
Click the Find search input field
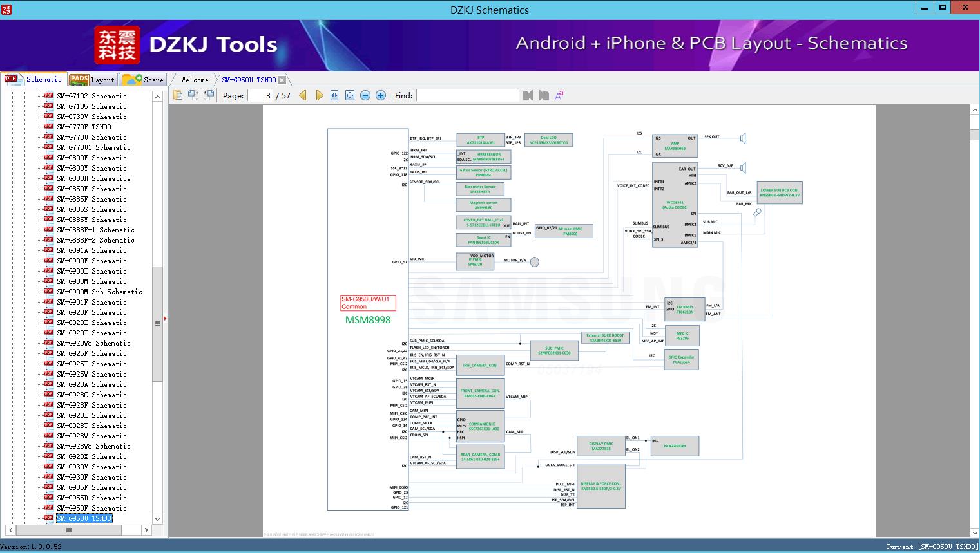(468, 95)
